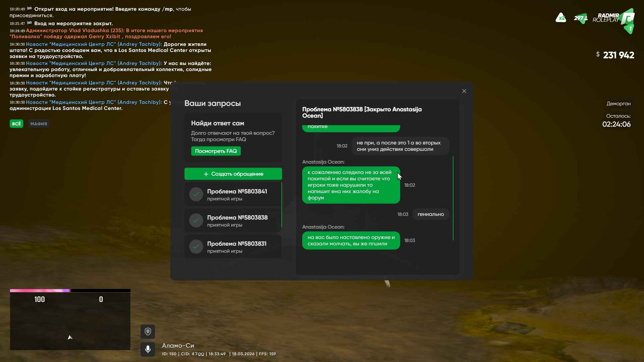This screenshot has width=644, height=362.
Task: Click the shield icon above microphone
Action: [148, 332]
